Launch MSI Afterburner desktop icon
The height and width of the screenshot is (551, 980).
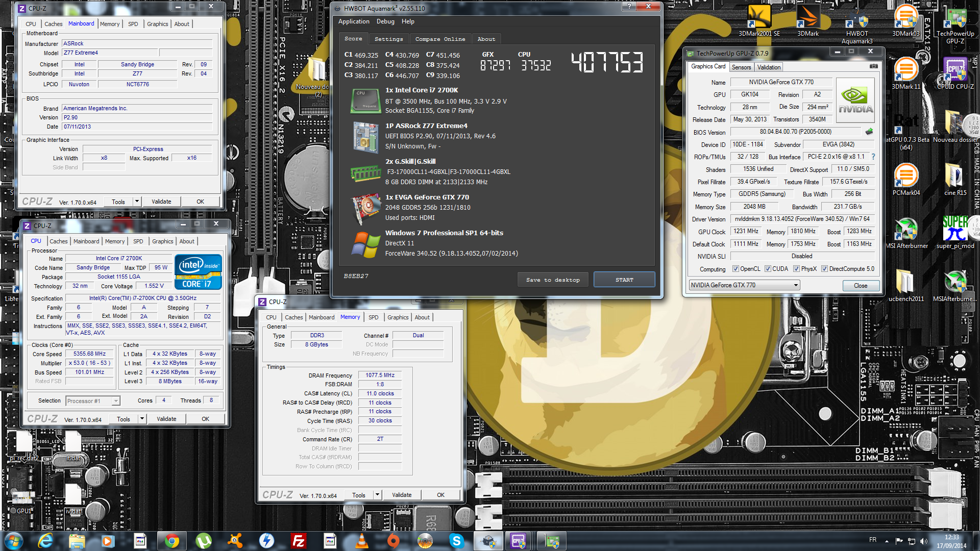tap(906, 232)
